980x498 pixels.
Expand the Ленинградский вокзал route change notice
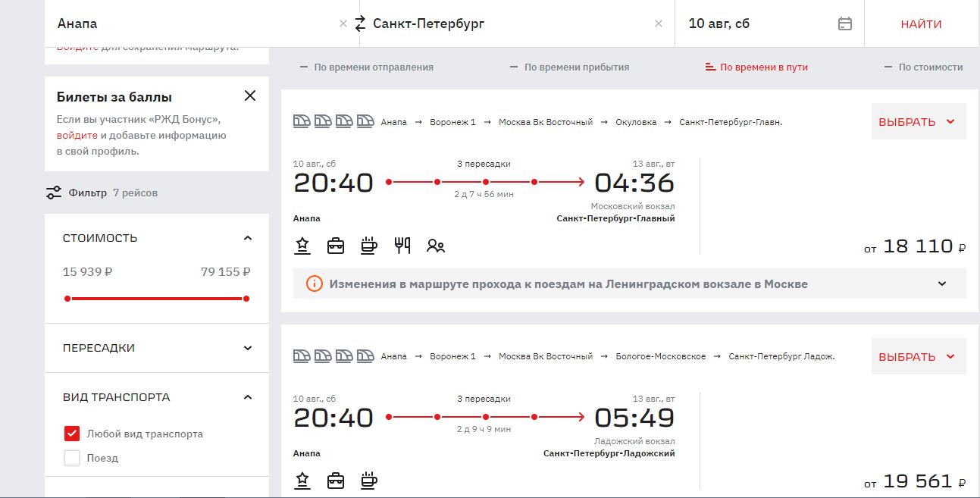[942, 284]
